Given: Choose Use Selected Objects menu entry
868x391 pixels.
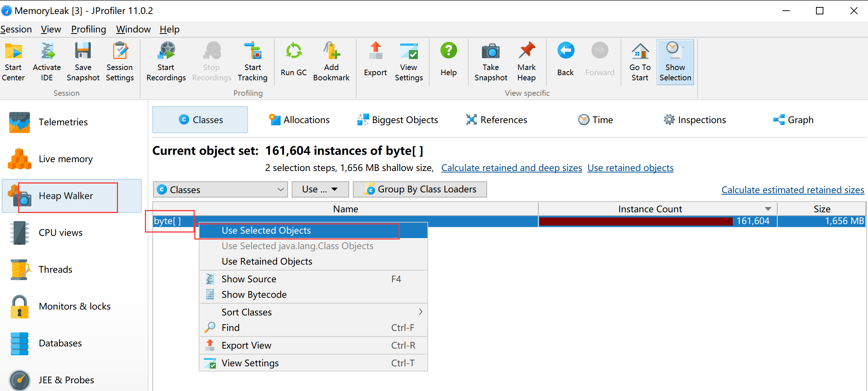Looking at the screenshot, I should point(313,230).
